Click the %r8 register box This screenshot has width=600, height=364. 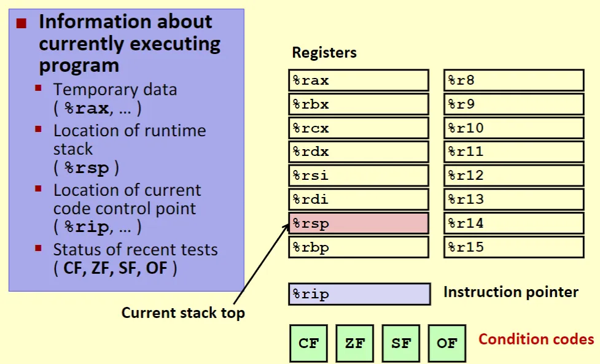[513, 80]
